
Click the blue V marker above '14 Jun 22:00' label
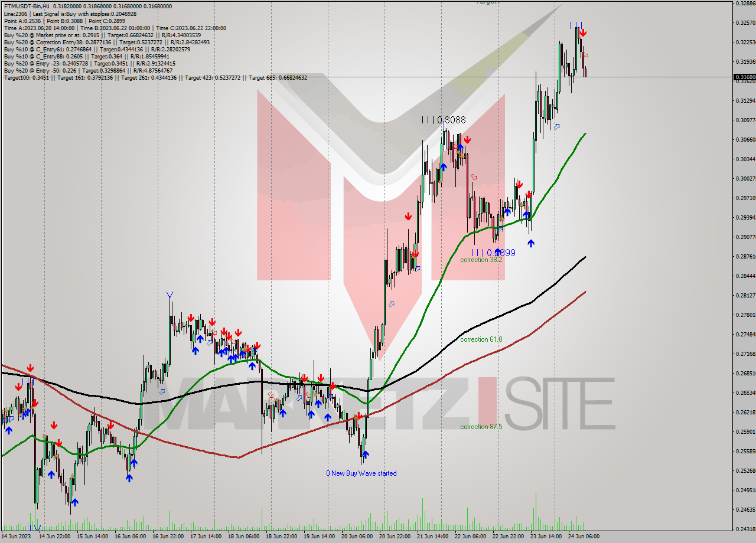(x=37, y=528)
